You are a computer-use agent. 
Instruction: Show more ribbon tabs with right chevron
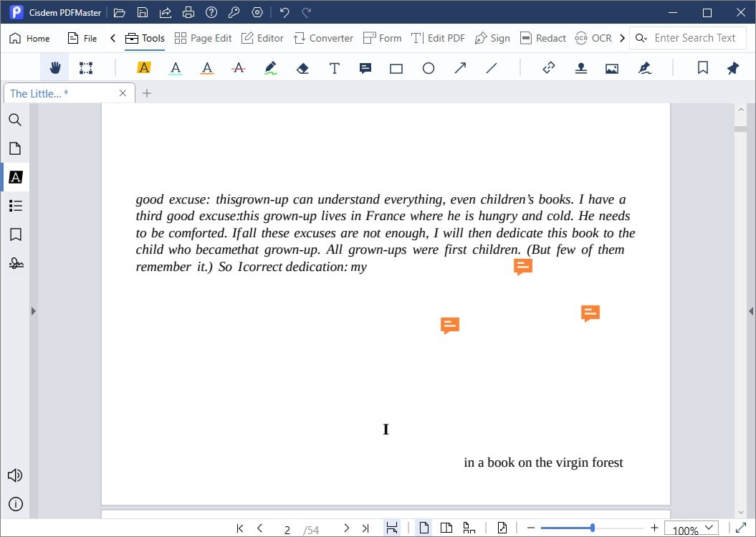point(622,38)
